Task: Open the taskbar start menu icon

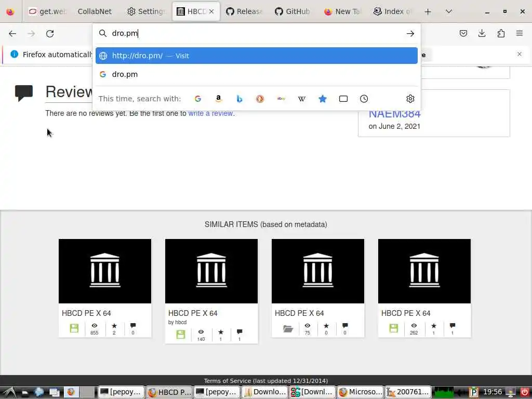Action: coord(9,392)
